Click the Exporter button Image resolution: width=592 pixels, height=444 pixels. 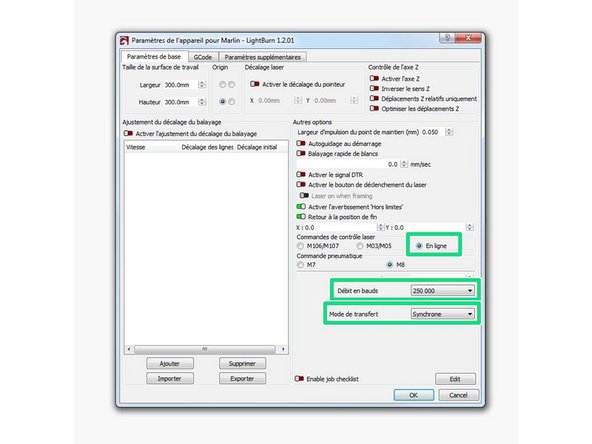pos(242,378)
